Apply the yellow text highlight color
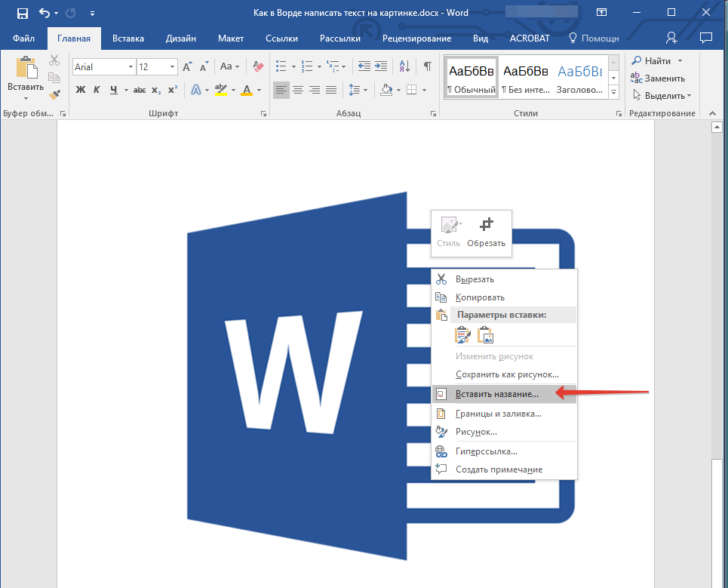 click(220, 90)
